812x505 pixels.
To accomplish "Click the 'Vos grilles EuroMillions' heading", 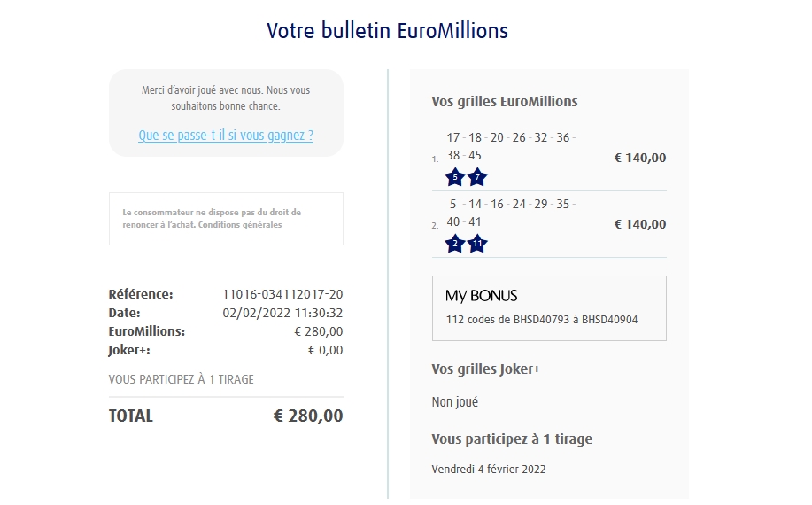I will [x=504, y=101].
